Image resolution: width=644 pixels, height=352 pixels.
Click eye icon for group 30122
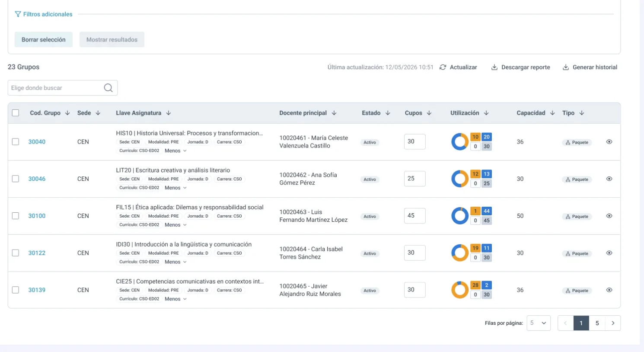[x=609, y=253]
